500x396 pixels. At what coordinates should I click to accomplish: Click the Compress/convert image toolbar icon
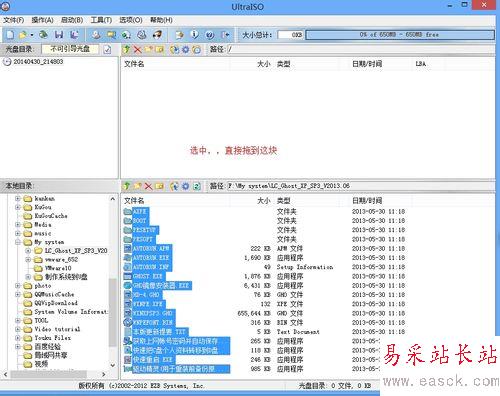point(111,35)
